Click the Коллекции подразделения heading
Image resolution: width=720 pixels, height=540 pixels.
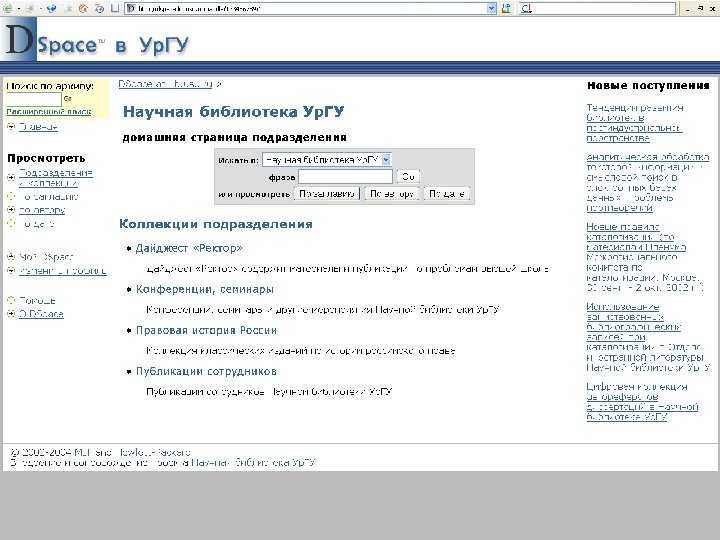[216, 224]
